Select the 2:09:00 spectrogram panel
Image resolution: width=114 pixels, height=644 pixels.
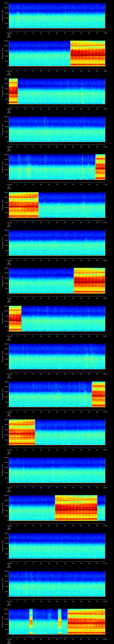coord(57,129)
